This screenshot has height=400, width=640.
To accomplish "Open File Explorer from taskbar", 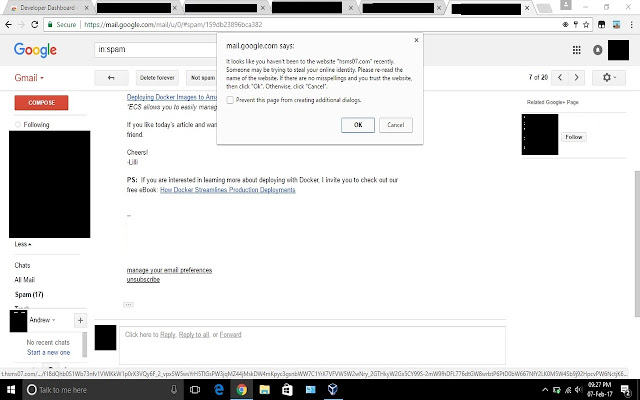I will (x=264, y=390).
